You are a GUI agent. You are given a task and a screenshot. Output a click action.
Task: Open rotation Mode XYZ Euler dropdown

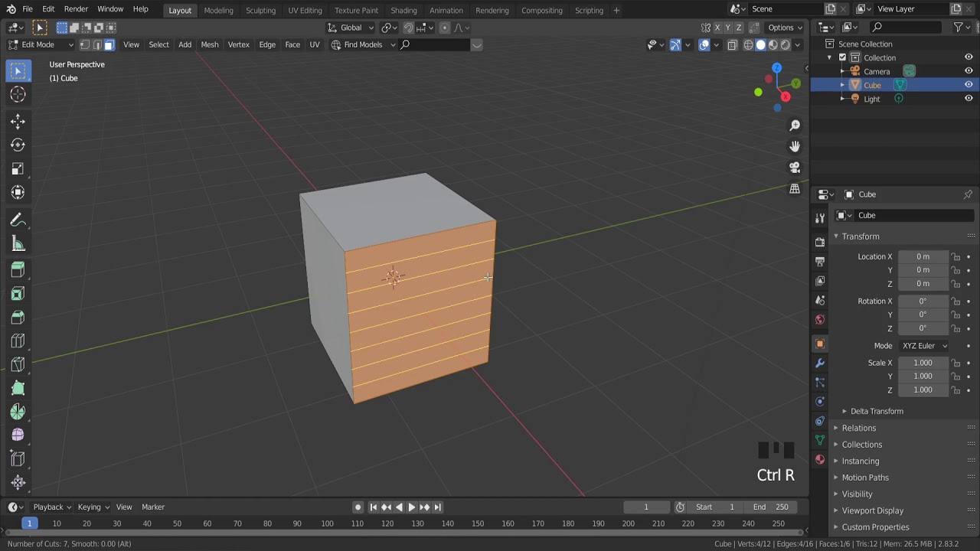tap(924, 346)
